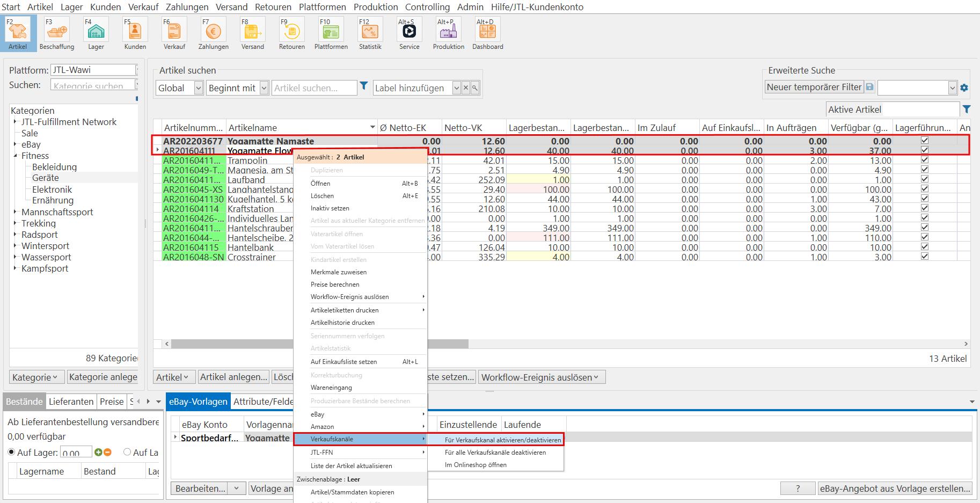Open the Global search scope dropdown
This screenshot has width=980, height=503.
[198, 88]
